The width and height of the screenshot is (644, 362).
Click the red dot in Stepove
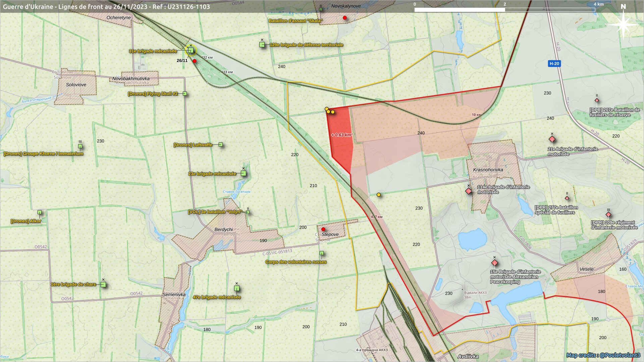tap(323, 229)
